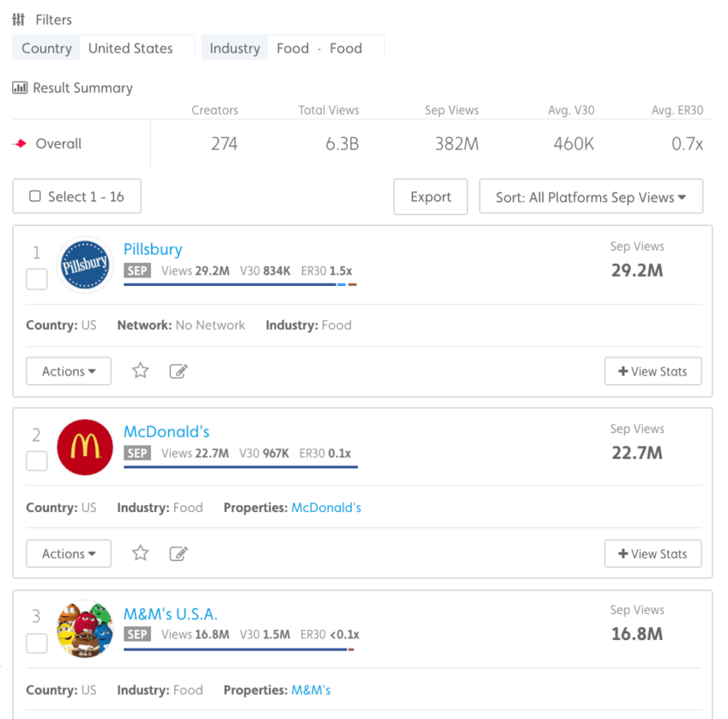Click the Pillsbury logo thumbnail

click(x=84, y=264)
